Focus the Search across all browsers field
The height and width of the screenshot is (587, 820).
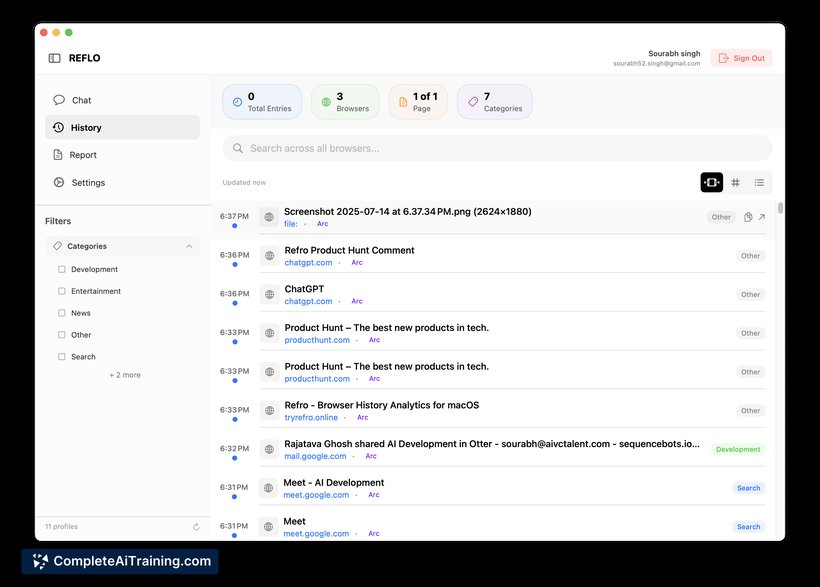pyautogui.click(x=497, y=148)
